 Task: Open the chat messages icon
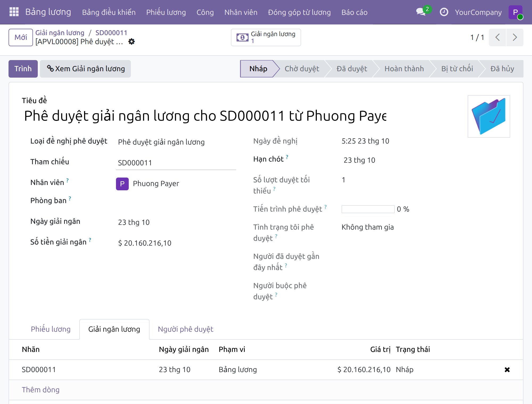click(x=421, y=12)
